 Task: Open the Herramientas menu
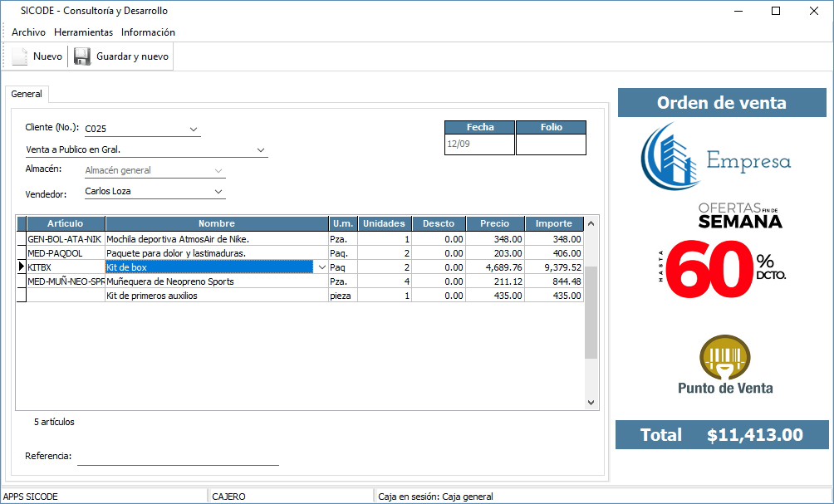click(x=83, y=32)
